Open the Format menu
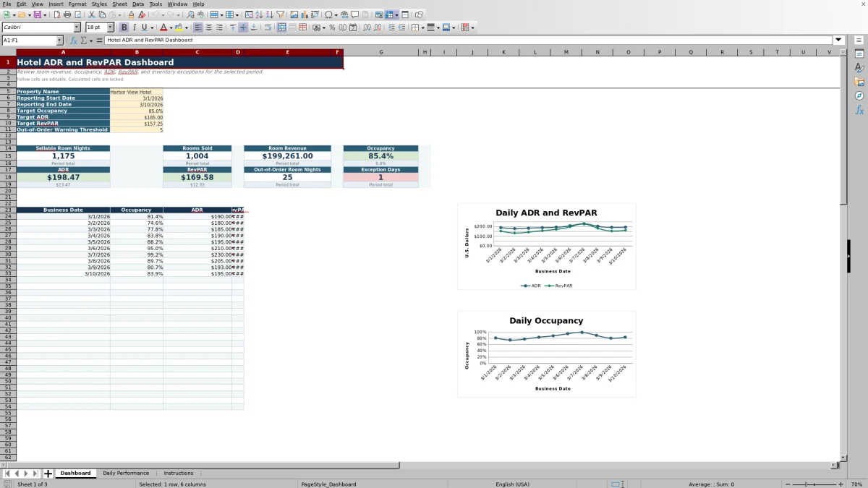This screenshot has height=488, width=868. (x=77, y=4)
